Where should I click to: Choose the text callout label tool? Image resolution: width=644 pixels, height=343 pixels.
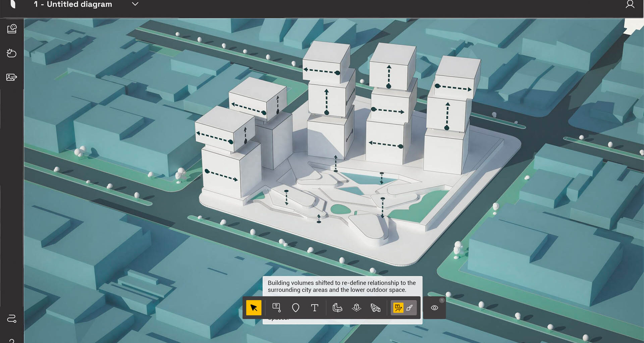tap(276, 307)
